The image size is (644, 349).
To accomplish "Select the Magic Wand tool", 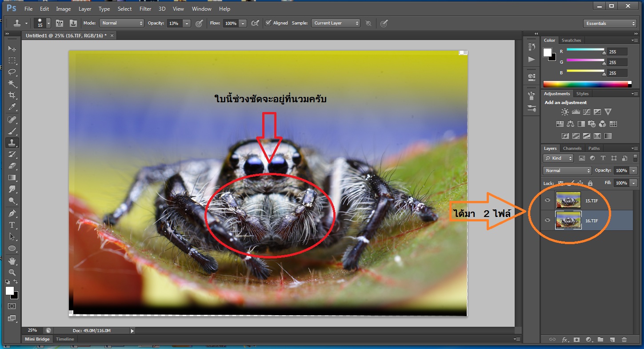I will [x=12, y=84].
